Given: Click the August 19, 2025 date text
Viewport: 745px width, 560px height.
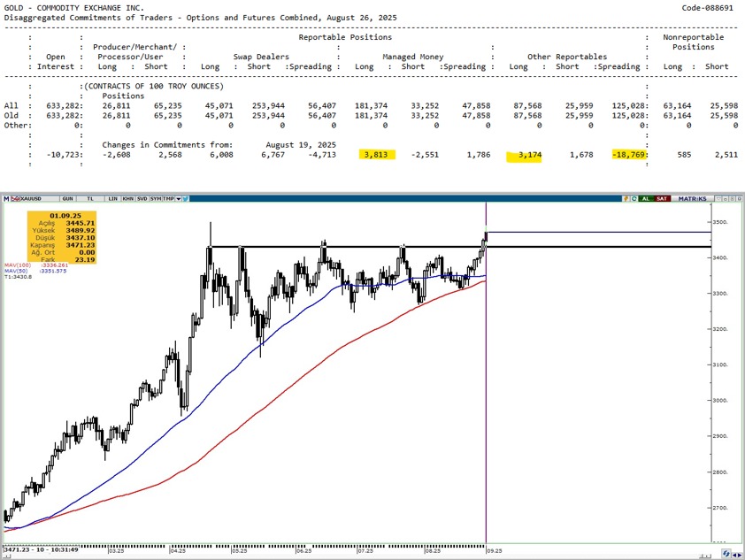Looking at the screenshot, I should click(x=301, y=145).
